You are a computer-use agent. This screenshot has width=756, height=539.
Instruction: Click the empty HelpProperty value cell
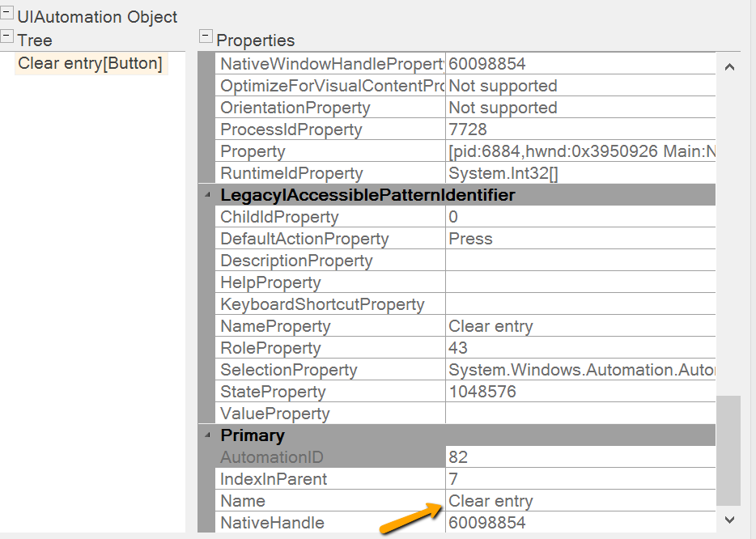(x=580, y=282)
